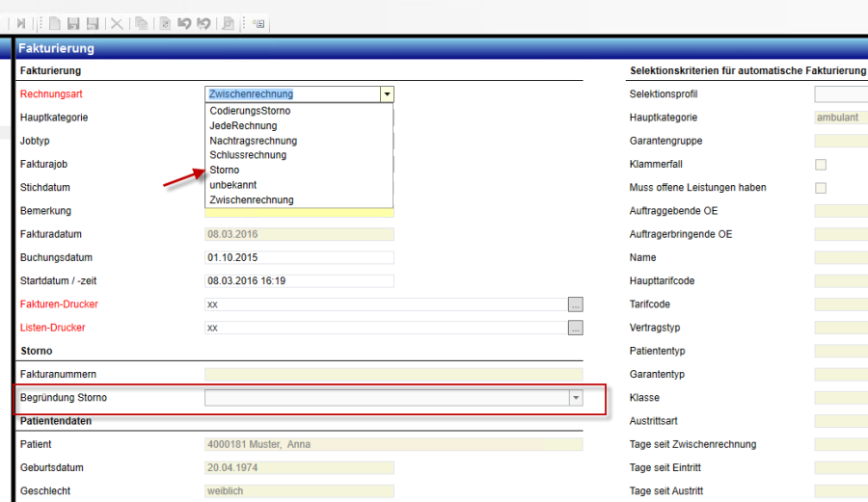This screenshot has height=502, width=868.
Task: Toggle Muss offene Leistungen haben checkbox
Action: click(x=821, y=188)
